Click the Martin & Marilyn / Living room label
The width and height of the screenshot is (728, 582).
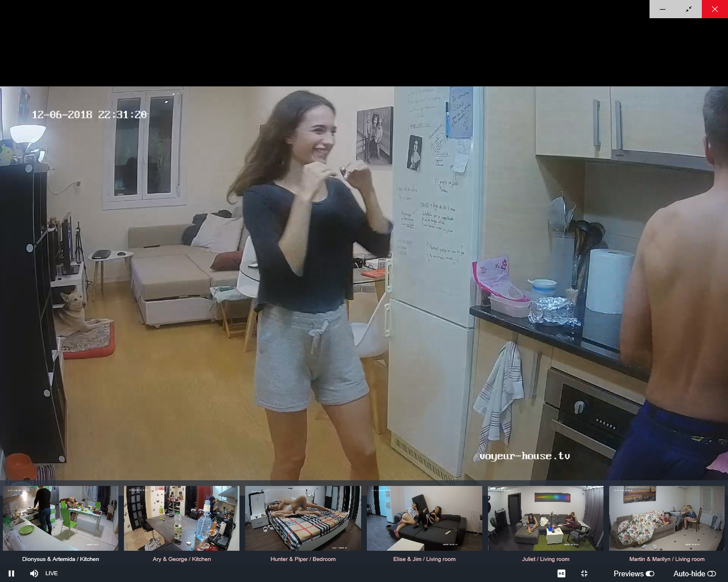click(667, 559)
